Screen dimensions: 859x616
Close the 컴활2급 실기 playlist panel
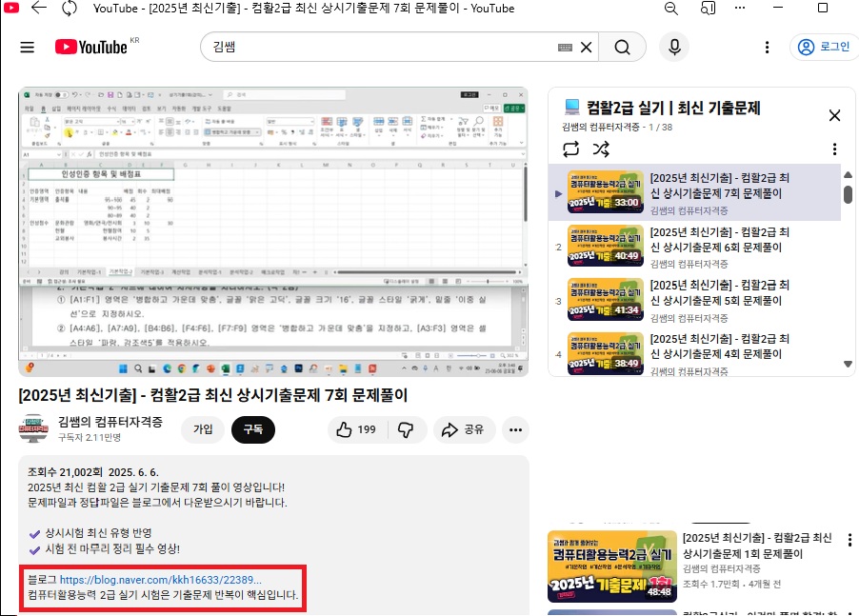click(x=834, y=115)
